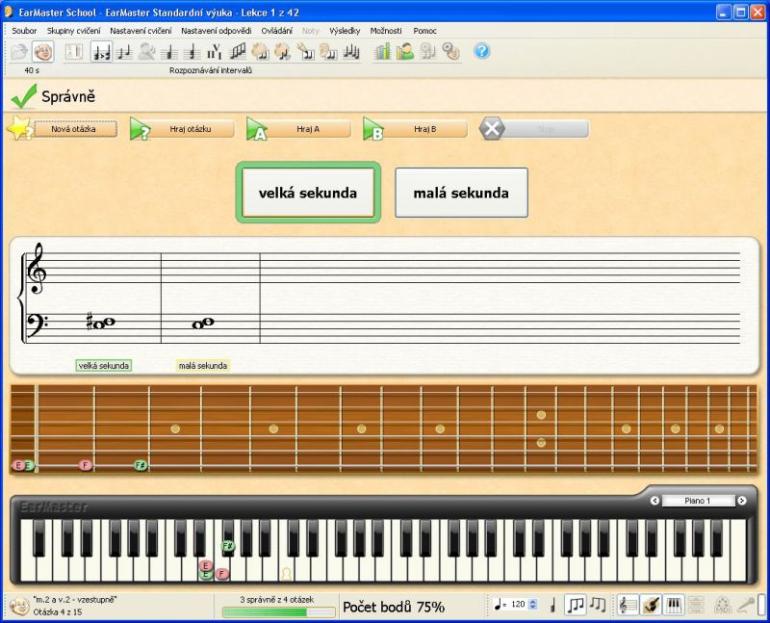The image size is (770, 623).
Task: Open the rhythm reading hand icon
Action: pyautogui.click(x=260, y=52)
